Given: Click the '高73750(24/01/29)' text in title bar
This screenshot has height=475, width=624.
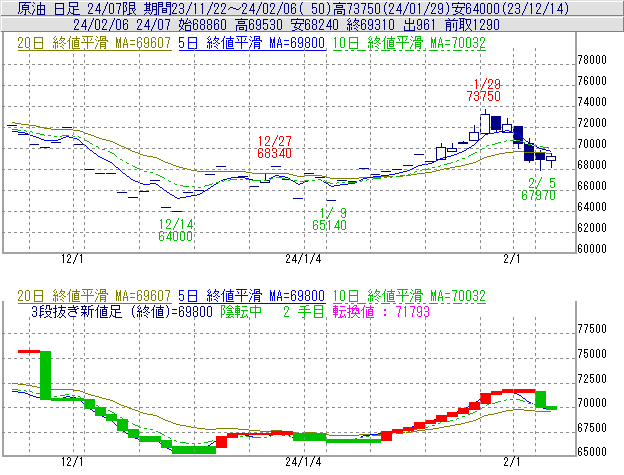Looking at the screenshot, I should [x=391, y=8].
